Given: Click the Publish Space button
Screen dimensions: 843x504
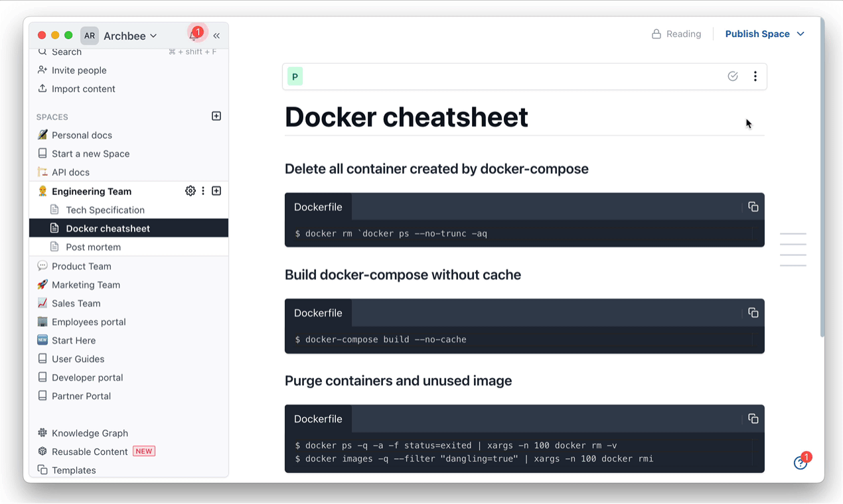Looking at the screenshot, I should [x=757, y=34].
